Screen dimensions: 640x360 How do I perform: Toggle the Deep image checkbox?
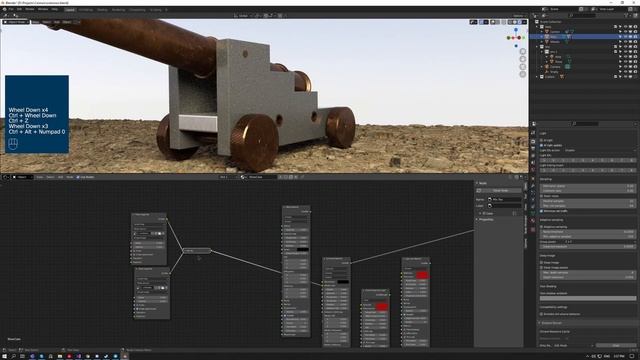pos(542,262)
